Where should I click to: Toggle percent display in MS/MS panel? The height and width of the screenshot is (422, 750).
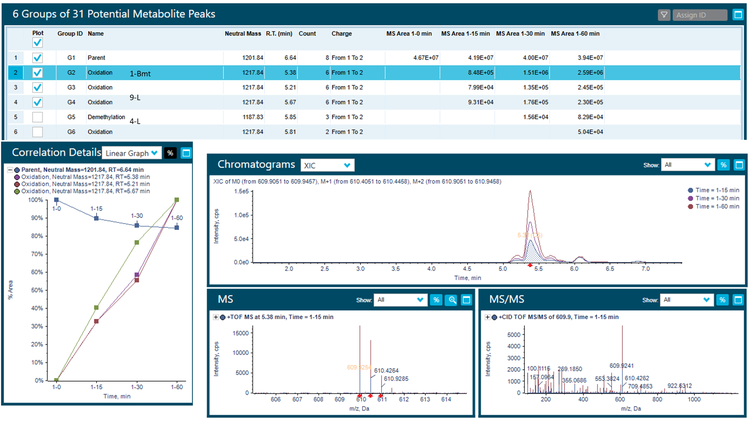click(x=722, y=299)
